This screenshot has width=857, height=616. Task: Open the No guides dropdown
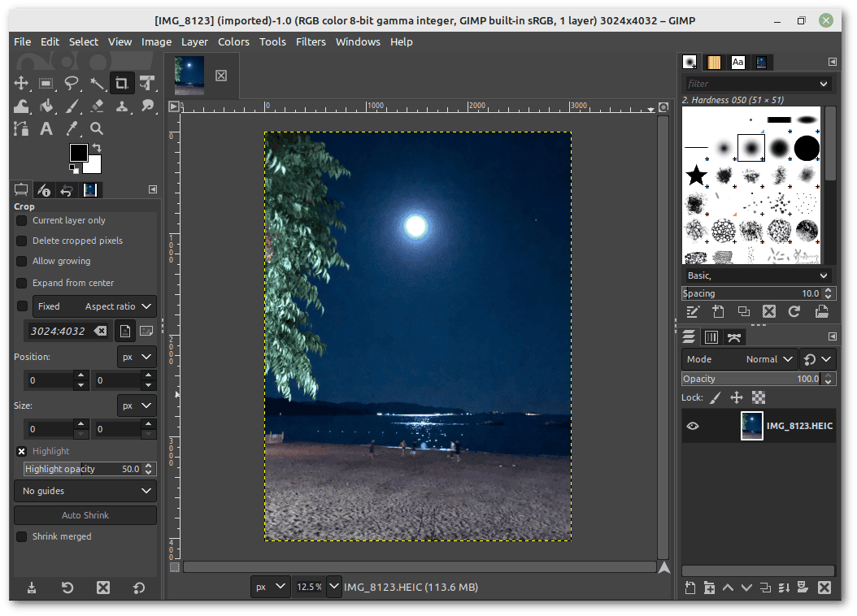[85, 491]
